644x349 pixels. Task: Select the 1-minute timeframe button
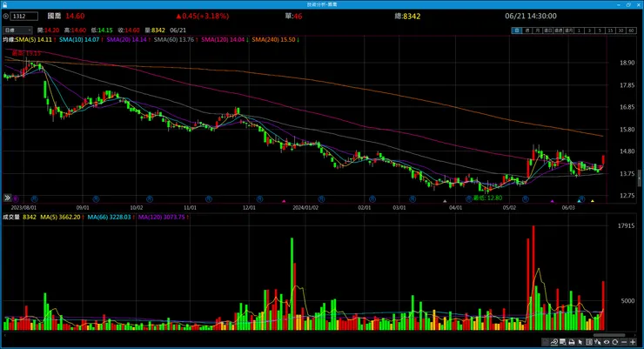[x=579, y=30]
